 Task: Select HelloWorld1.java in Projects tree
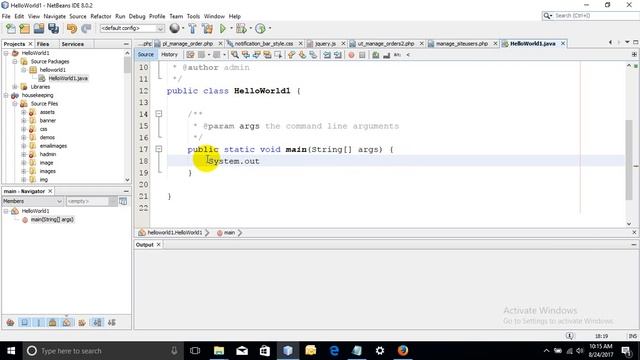coord(68,78)
